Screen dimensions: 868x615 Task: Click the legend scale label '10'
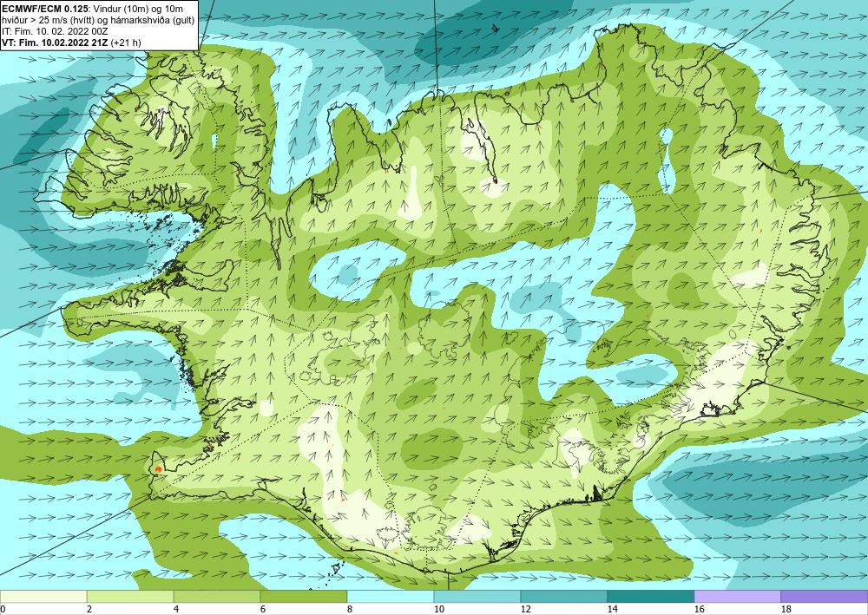point(438,610)
